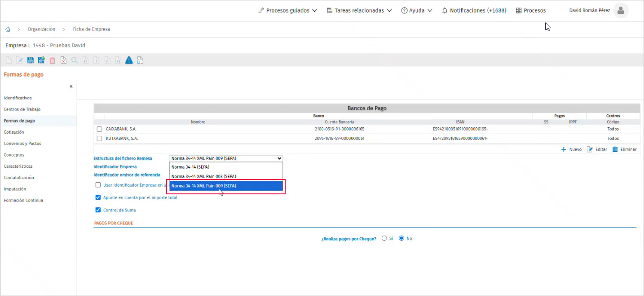Viewport: 644px width, 296px height.
Task: Click the new document toolbar icon
Action: [9, 60]
